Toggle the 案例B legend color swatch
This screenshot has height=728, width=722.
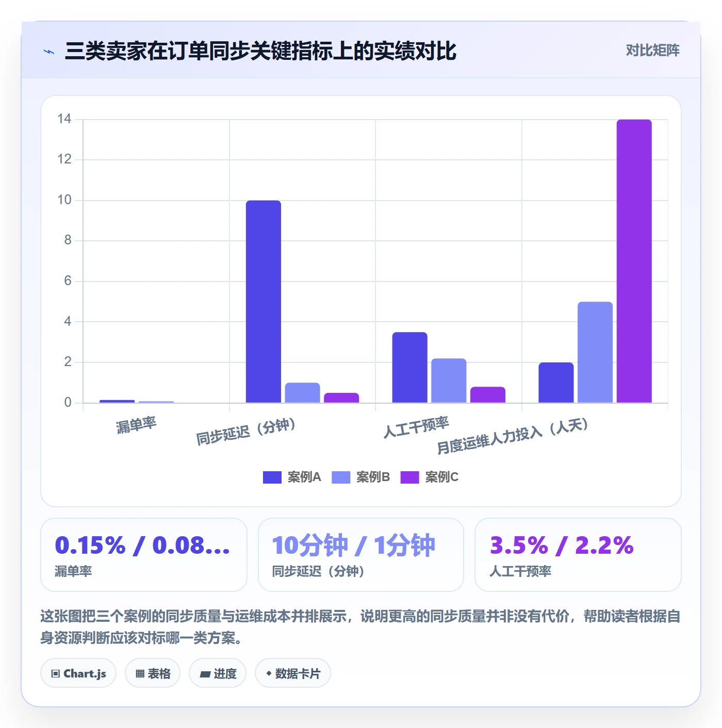pyautogui.click(x=341, y=477)
